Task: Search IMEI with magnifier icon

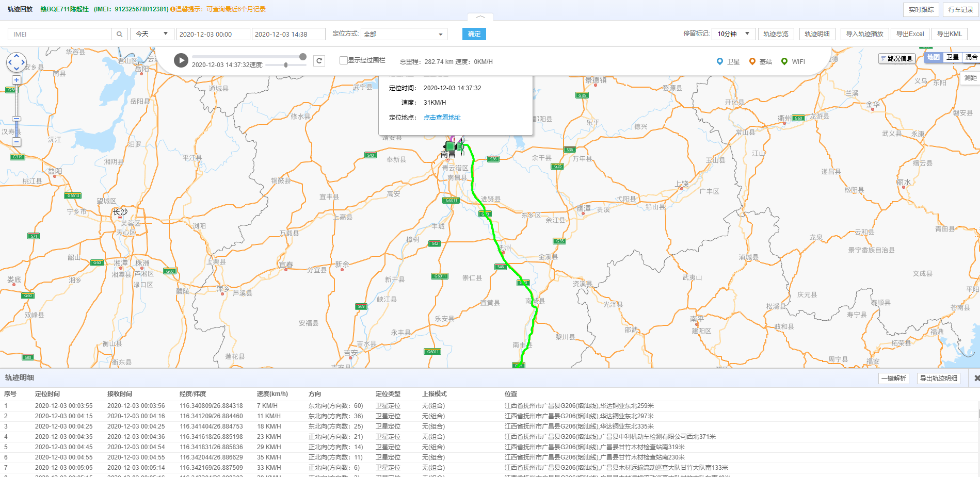Action: click(x=119, y=34)
